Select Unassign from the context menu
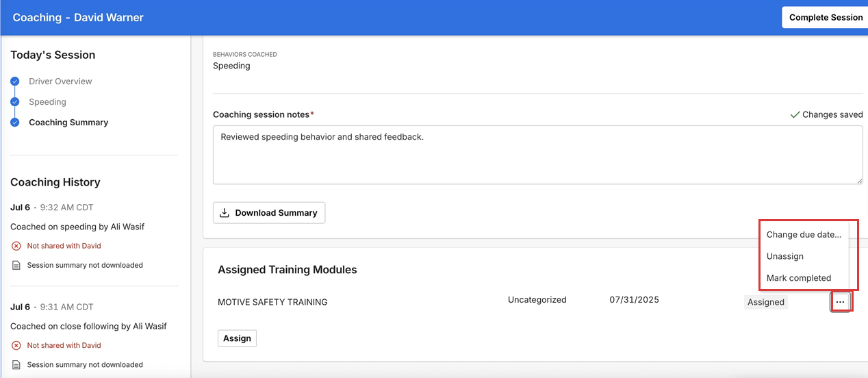Viewport: 868px width, 378px height. (x=785, y=256)
